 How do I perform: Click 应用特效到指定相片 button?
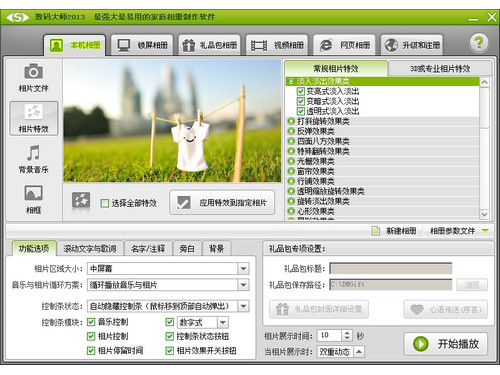point(222,202)
